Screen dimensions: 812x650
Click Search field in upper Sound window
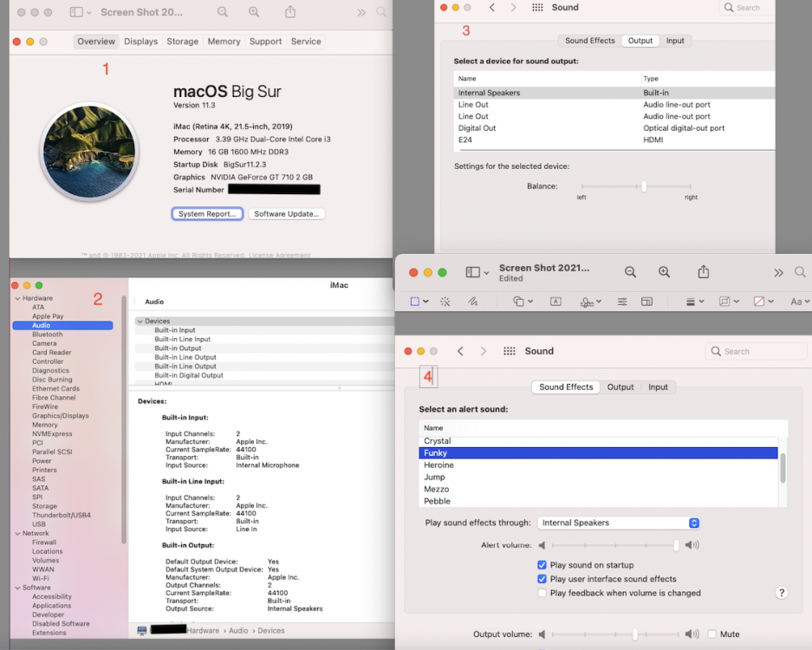(747, 7)
